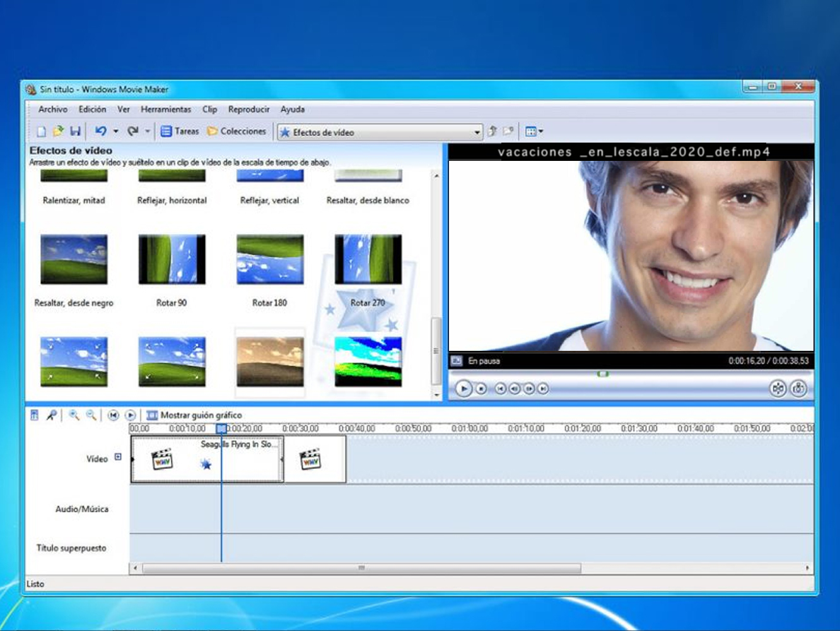Click the 0:01:00,00 mark on the ruler
This screenshot has height=631, width=840.
[470, 428]
